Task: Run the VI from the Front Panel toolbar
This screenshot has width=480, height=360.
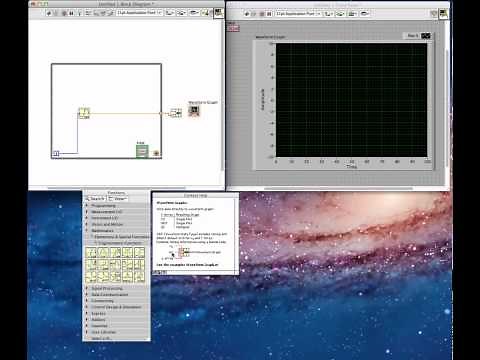Action: 246,14
